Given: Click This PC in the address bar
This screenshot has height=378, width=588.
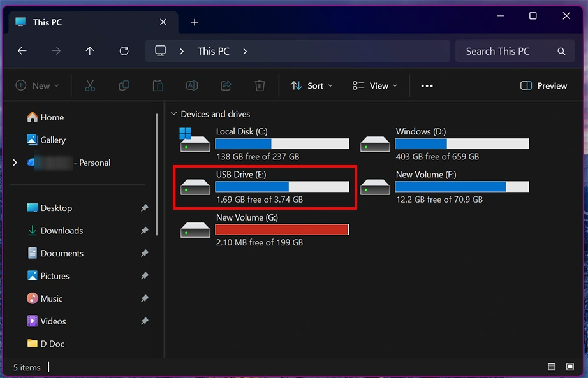Looking at the screenshot, I should coord(214,52).
